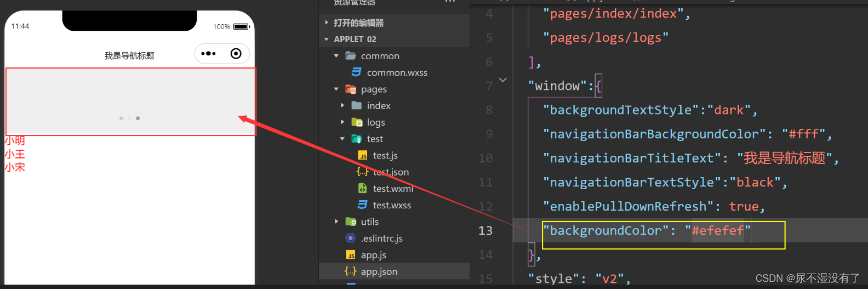Click the utils folder icon
This screenshot has height=289, width=868.
pyautogui.click(x=351, y=222)
